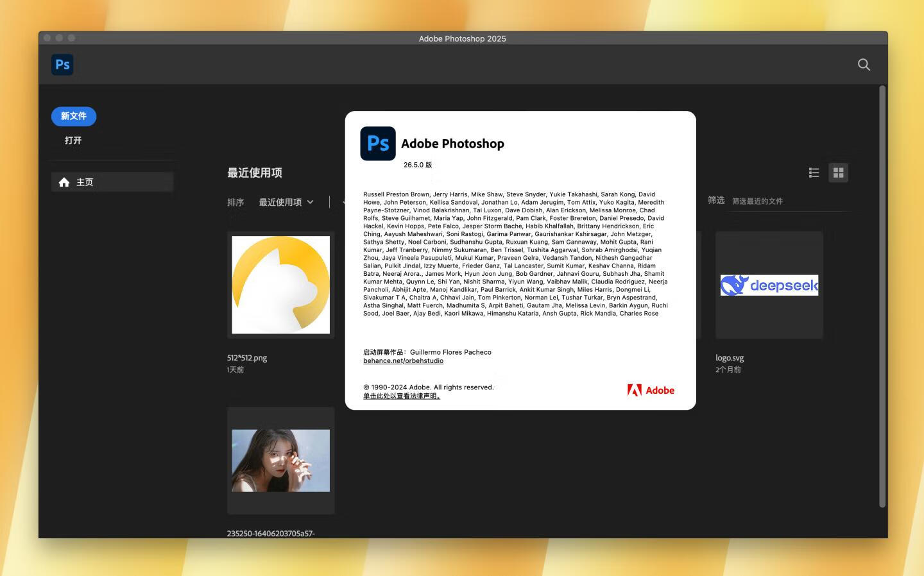Click the 筛选 filter label
The height and width of the screenshot is (576, 924).
[716, 200]
